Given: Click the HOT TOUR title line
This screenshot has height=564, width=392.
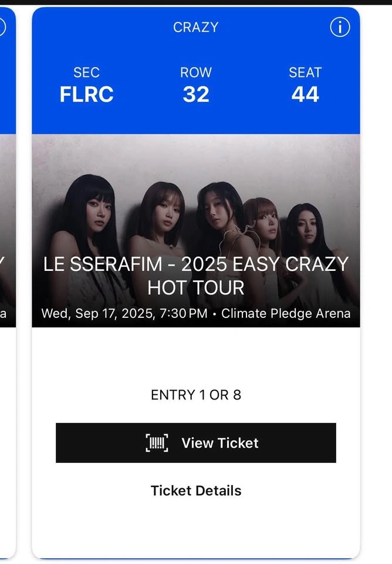Looking at the screenshot, I should coord(196,288).
